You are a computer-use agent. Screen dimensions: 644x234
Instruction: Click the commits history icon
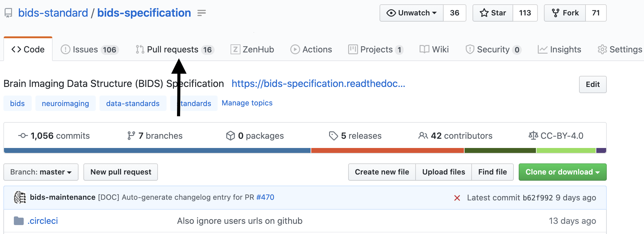[x=23, y=136]
